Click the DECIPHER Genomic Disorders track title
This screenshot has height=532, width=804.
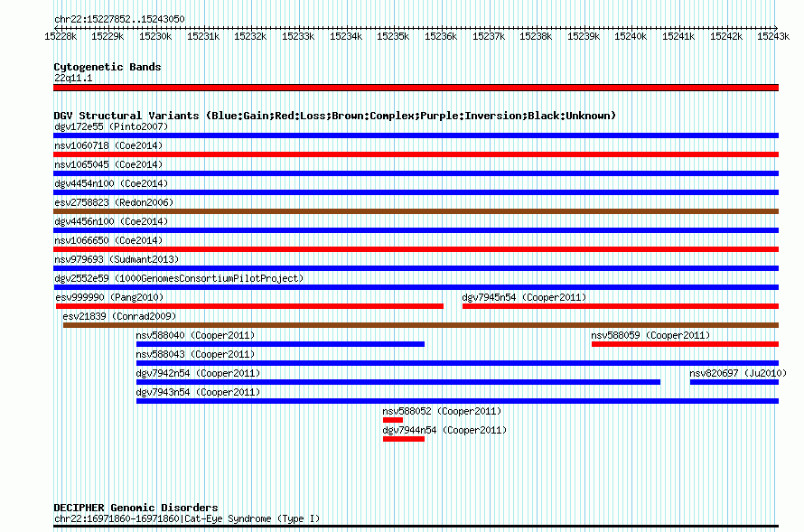tap(136, 508)
